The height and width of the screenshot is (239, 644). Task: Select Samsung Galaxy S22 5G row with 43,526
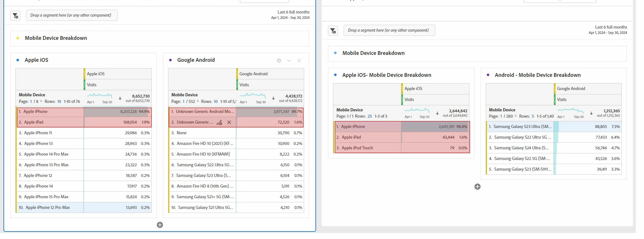554,159
